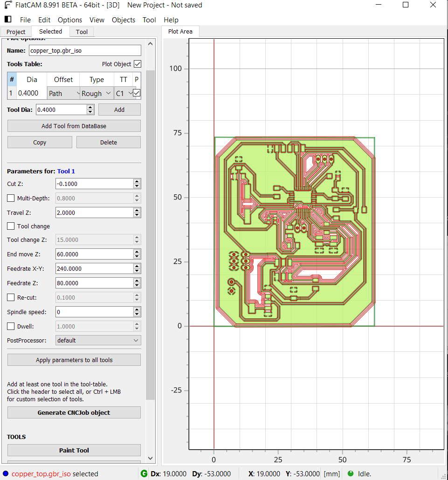Open the Objects menu
Image resolution: width=448 pixels, height=480 pixels.
[124, 20]
